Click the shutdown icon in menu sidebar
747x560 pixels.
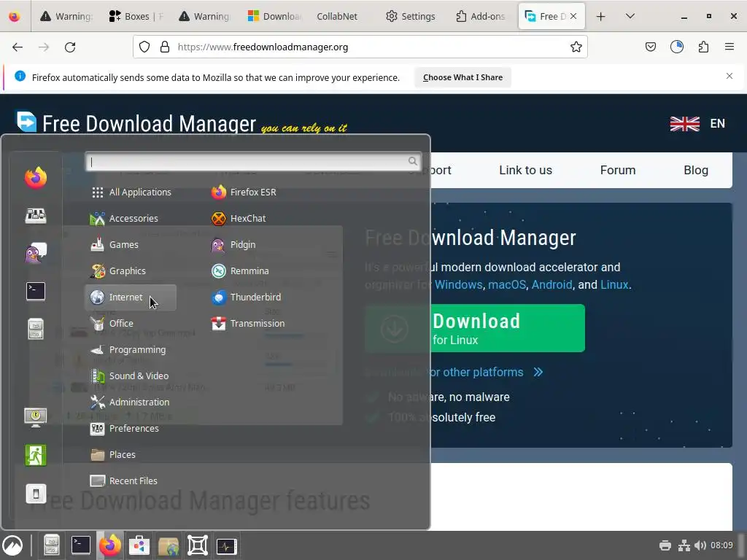tap(36, 494)
